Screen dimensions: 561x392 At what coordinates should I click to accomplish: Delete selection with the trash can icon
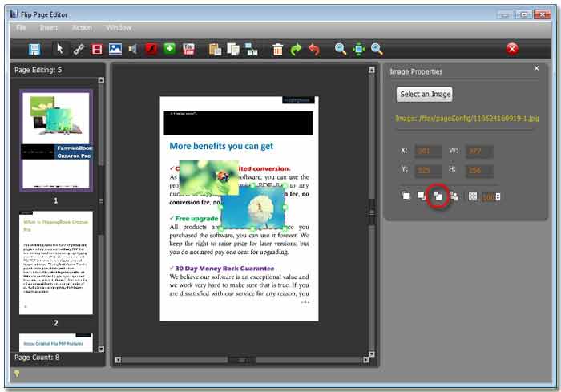[x=277, y=49]
